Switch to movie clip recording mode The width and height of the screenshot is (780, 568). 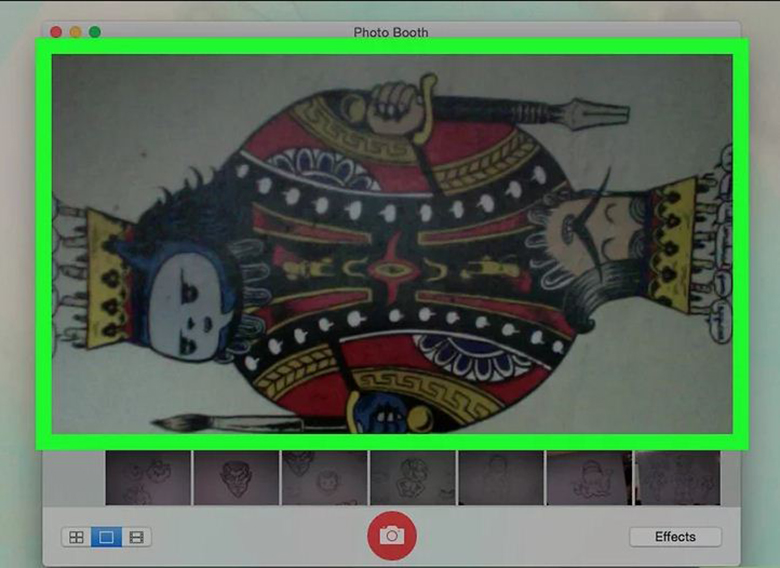[137, 537]
